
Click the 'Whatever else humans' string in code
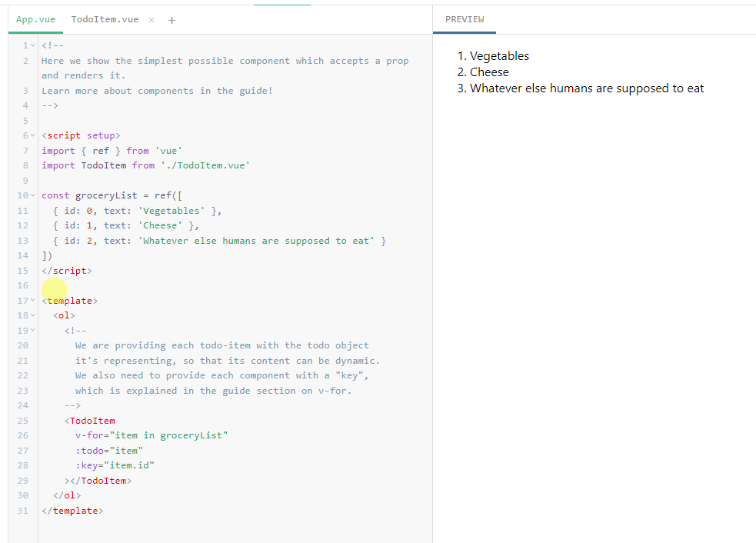pyautogui.click(x=256, y=241)
